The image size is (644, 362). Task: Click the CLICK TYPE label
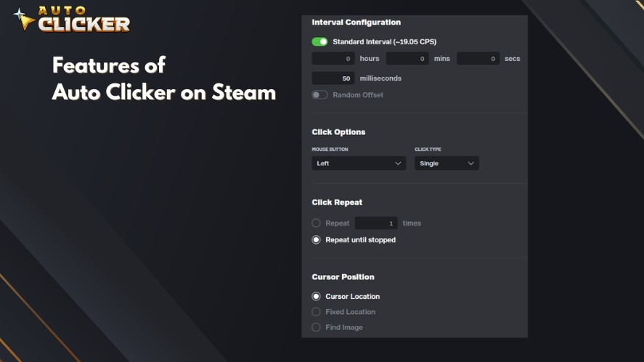point(428,149)
